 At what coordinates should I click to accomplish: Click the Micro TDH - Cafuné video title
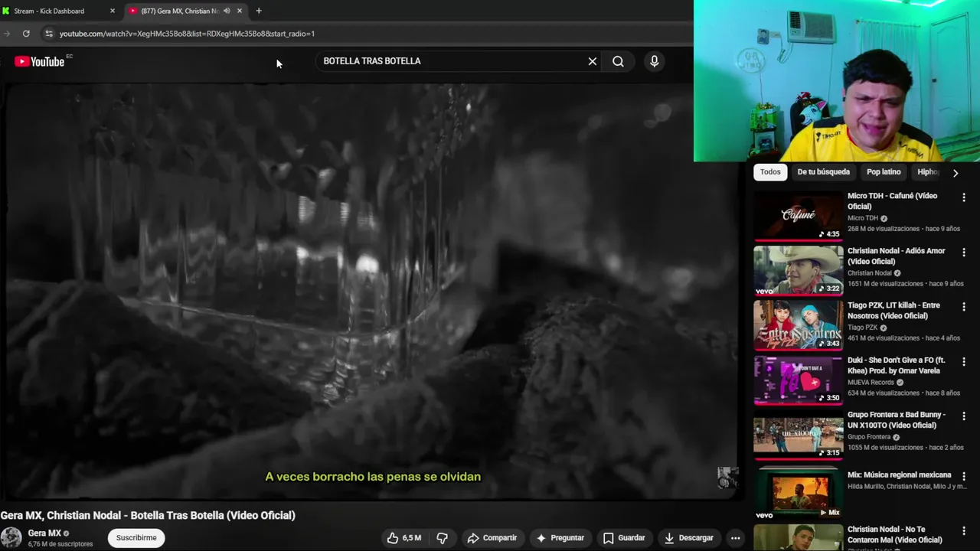[892, 201]
